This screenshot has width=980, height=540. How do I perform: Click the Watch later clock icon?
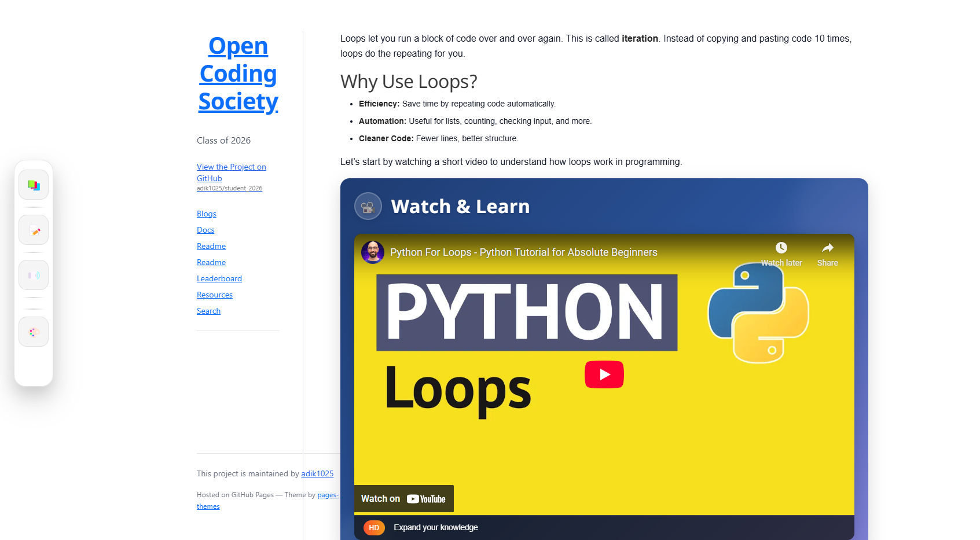pos(781,248)
